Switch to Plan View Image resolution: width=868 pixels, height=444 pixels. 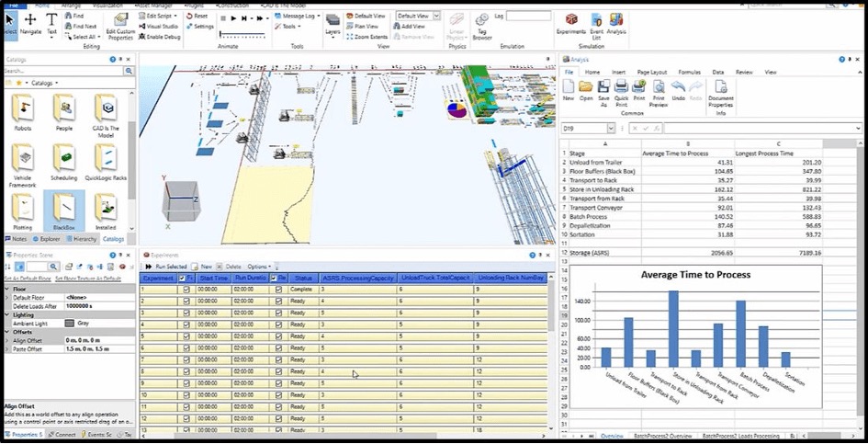coord(362,26)
